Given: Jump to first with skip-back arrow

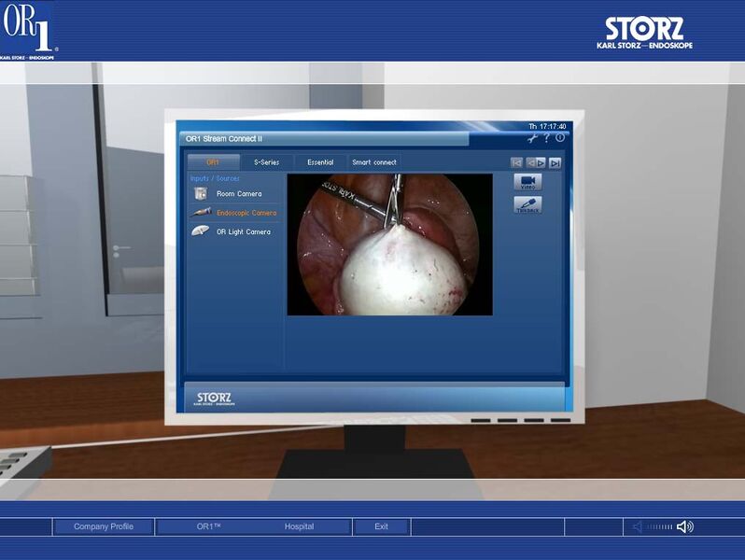Looking at the screenshot, I should coord(516,162).
